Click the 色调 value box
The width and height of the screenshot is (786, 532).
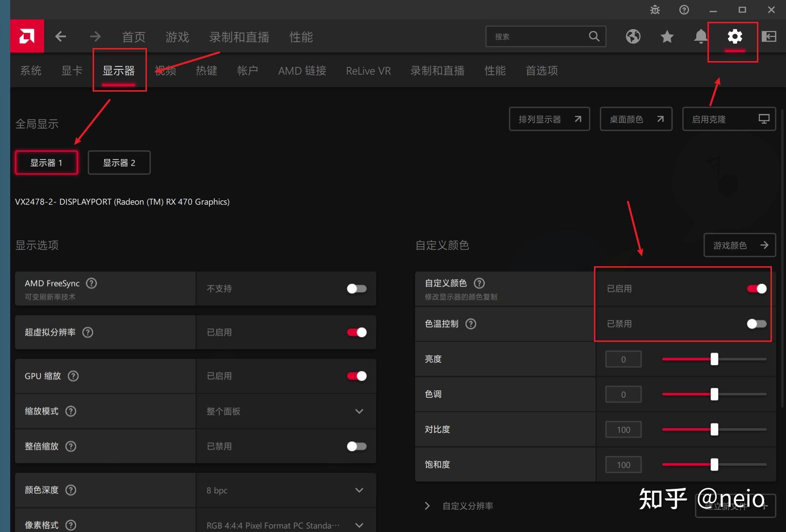(x=624, y=394)
